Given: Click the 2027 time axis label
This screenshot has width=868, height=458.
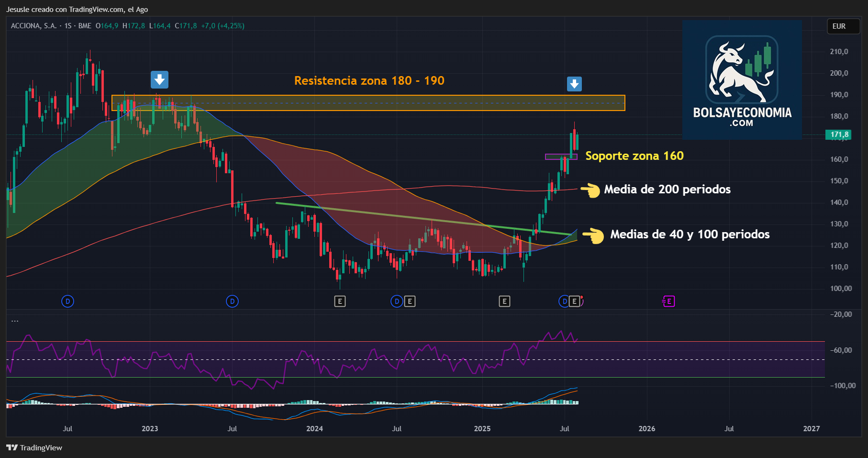Looking at the screenshot, I should click(x=812, y=428).
